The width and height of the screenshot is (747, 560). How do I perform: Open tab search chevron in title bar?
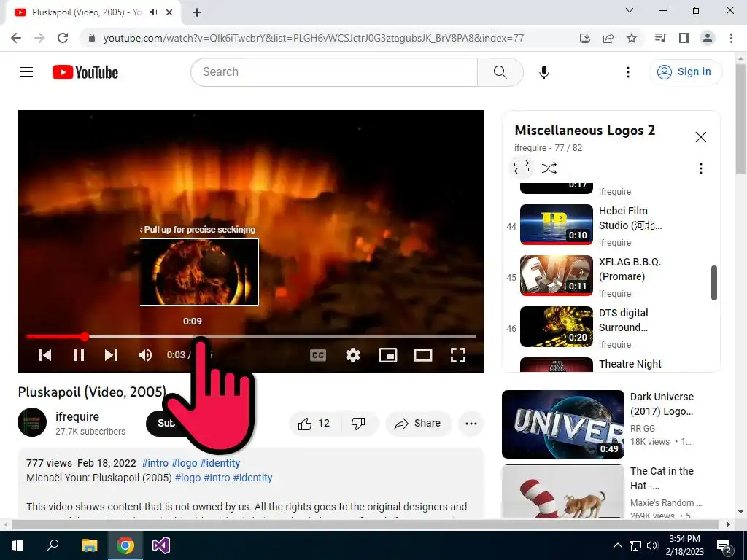(x=630, y=10)
